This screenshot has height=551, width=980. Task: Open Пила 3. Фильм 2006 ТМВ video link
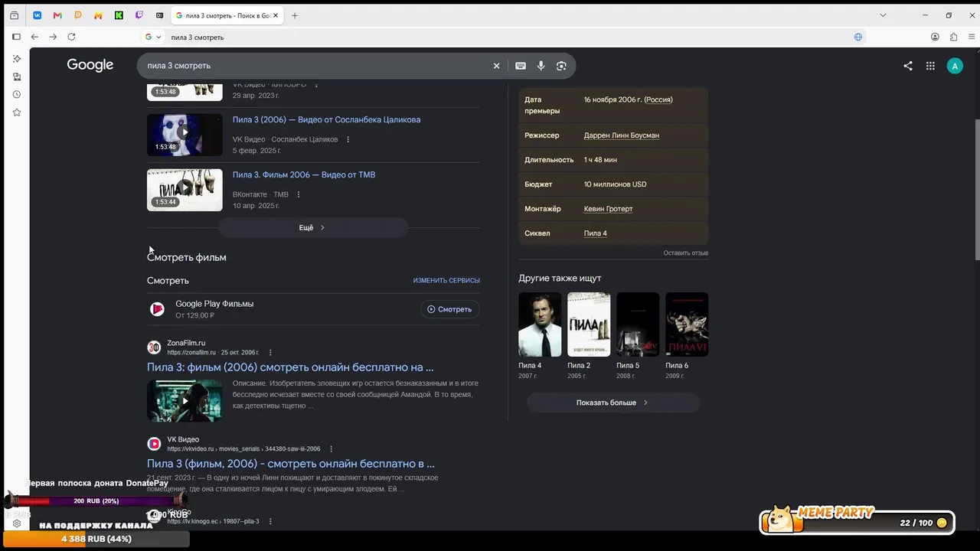point(304,174)
